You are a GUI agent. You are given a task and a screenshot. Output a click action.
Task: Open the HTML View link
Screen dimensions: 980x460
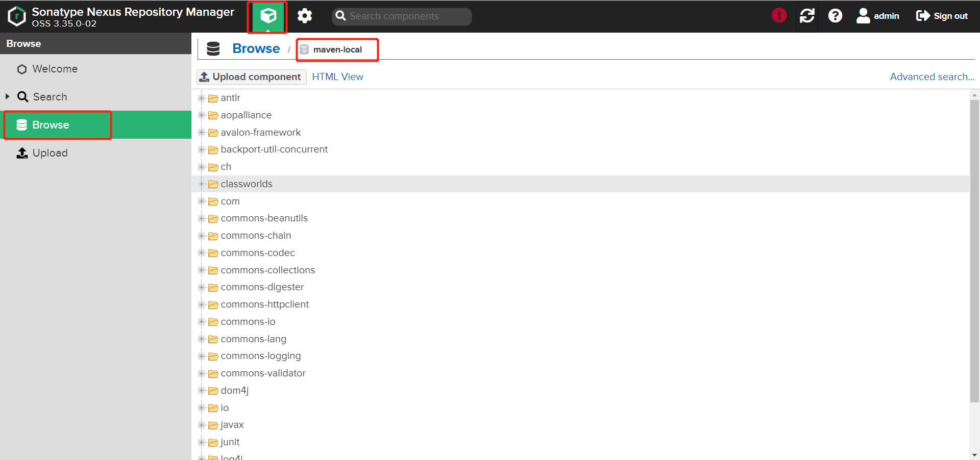click(x=337, y=76)
